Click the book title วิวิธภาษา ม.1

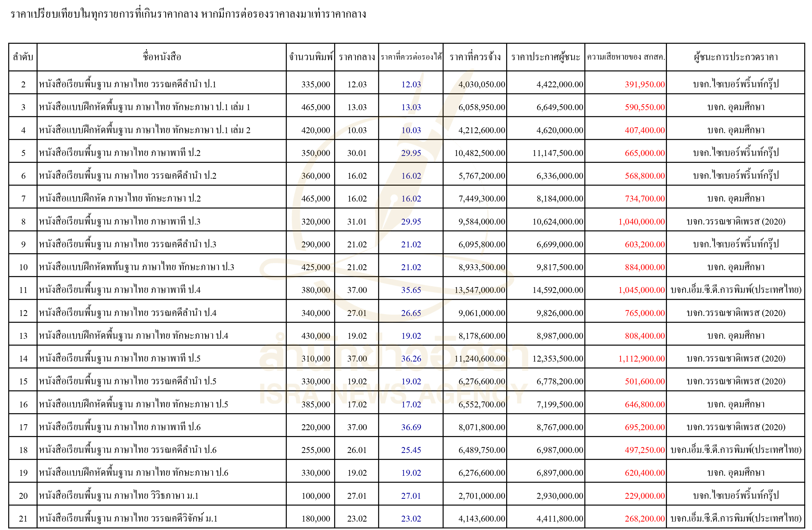[x=118, y=495]
